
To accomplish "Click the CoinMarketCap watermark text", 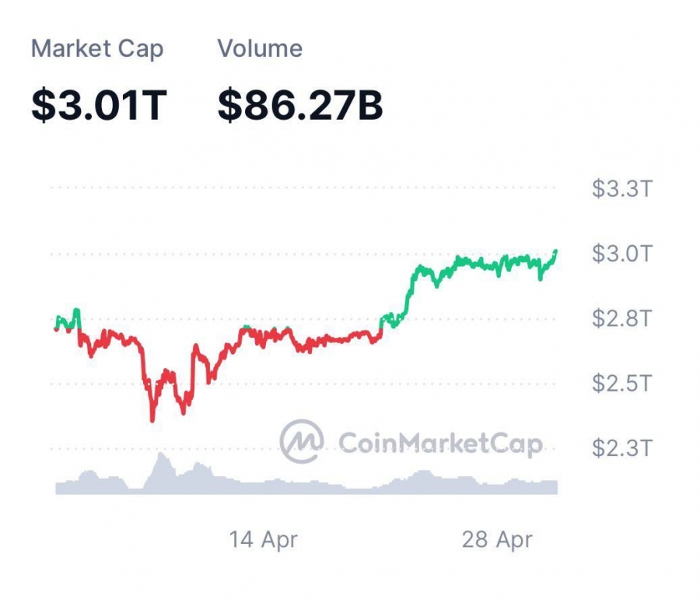I will (441, 444).
